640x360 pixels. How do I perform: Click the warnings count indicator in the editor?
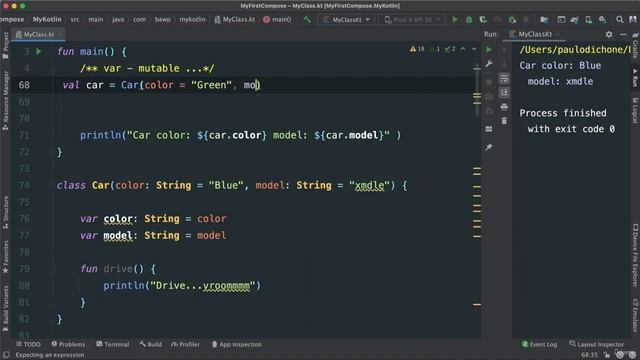pos(417,49)
